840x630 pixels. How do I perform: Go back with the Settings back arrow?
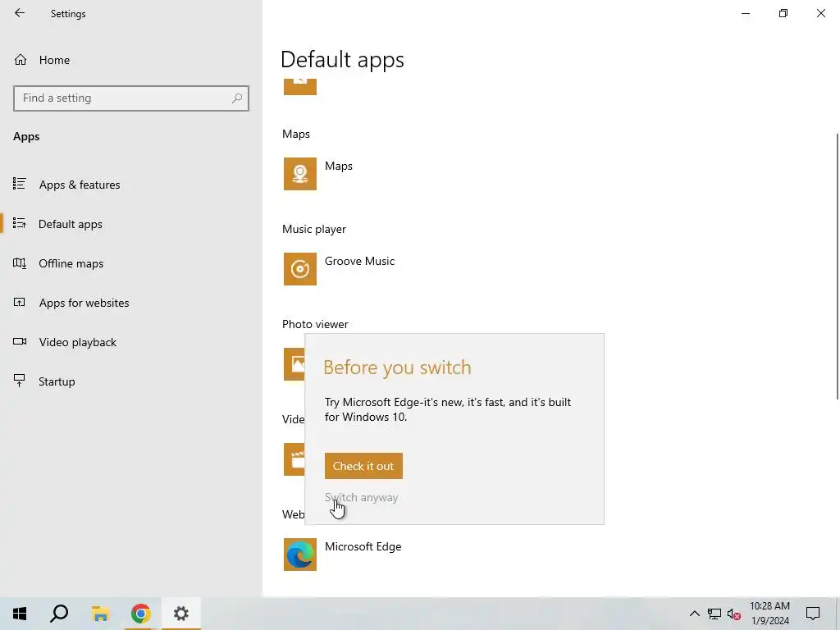pyautogui.click(x=20, y=13)
